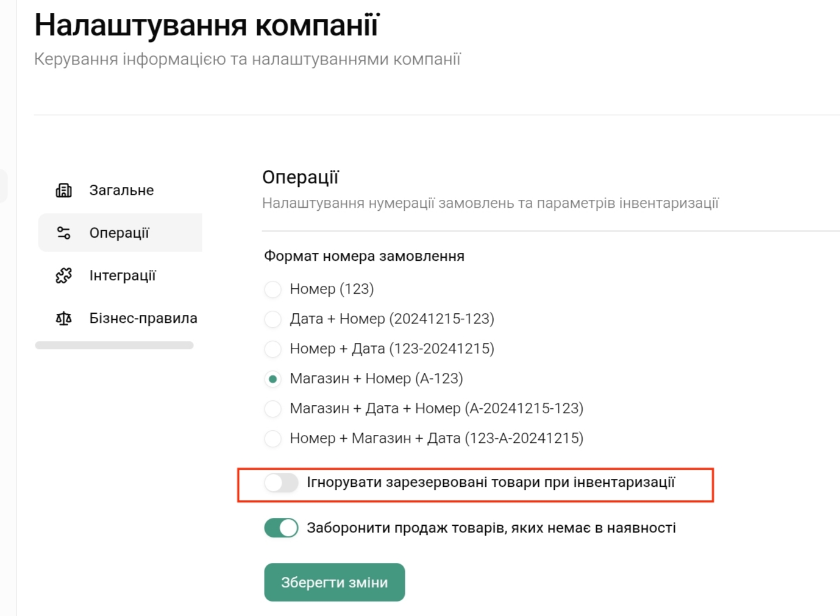Click the sliders icon beside Операції
The width and height of the screenshot is (840, 616).
(64, 233)
